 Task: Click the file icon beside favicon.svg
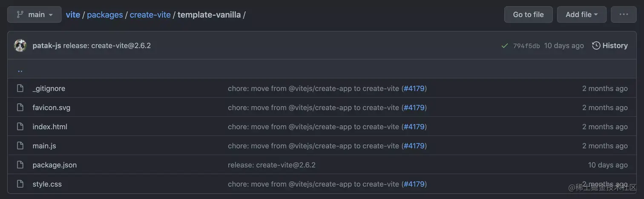pyautogui.click(x=20, y=108)
